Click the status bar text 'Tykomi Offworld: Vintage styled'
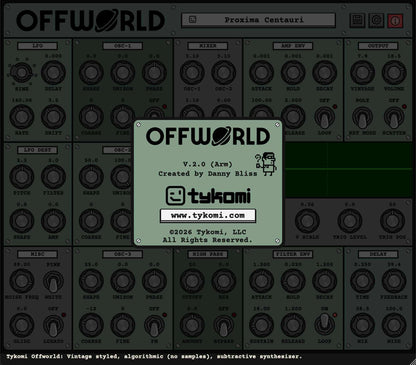The image size is (416, 365). pos(62,357)
